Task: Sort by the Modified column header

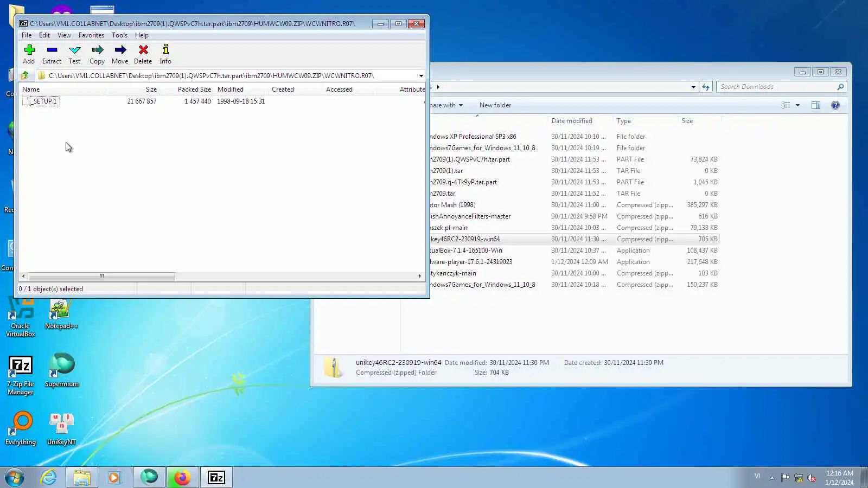Action: click(x=231, y=89)
